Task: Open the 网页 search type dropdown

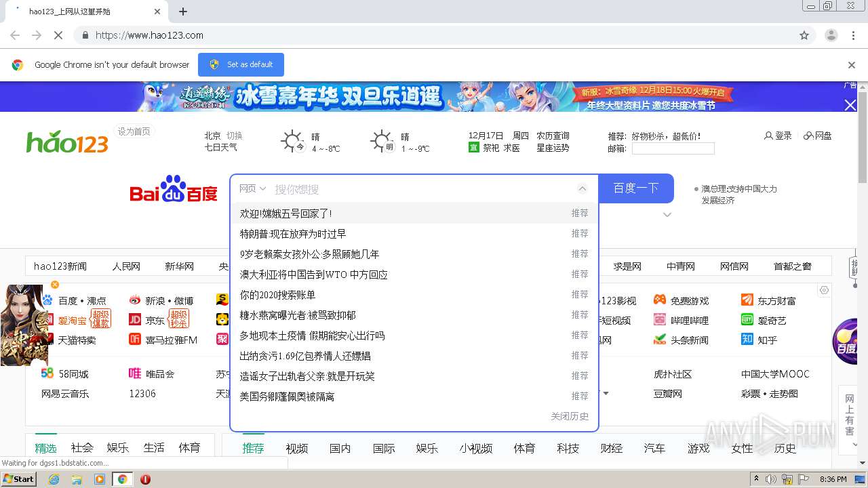Action: [252, 188]
